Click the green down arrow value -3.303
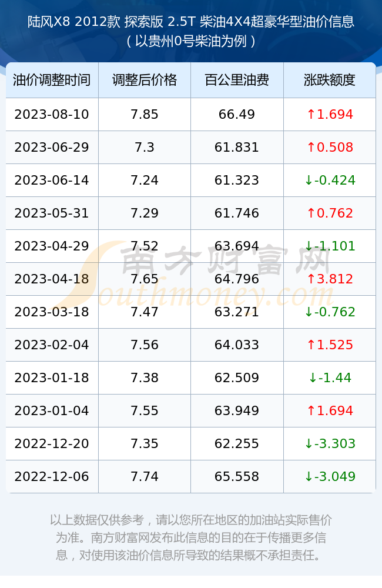This screenshot has width=382, height=588. pyautogui.click(x=330, y=443)
